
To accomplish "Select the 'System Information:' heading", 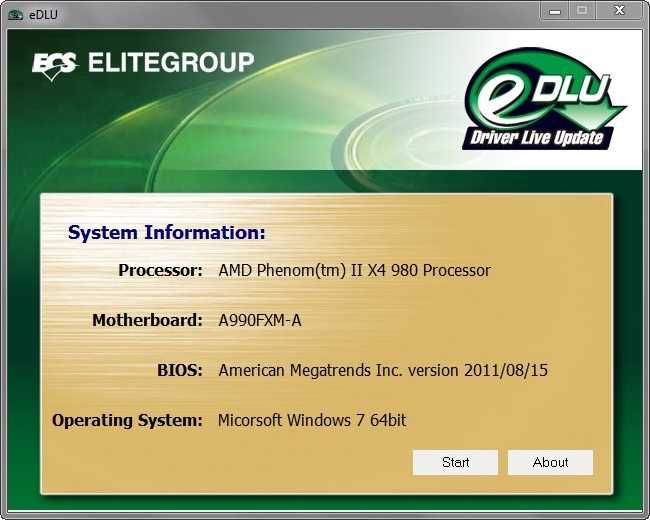I will coord(167,233).
